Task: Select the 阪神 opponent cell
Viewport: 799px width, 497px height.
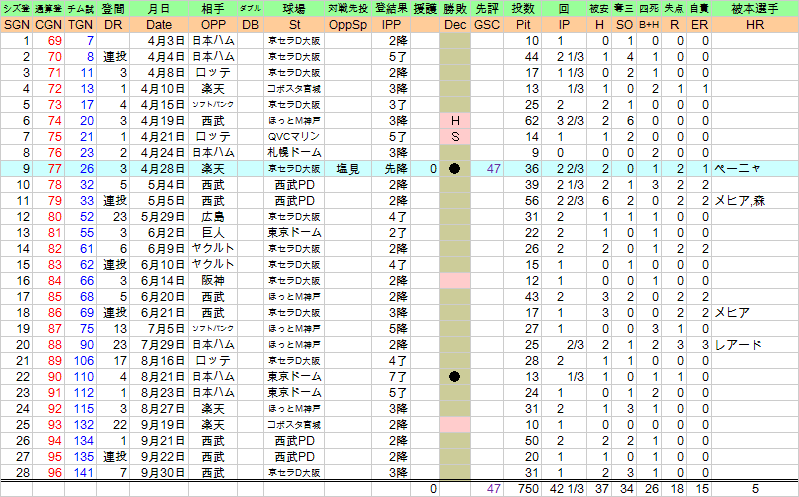Action: point(213,281)
